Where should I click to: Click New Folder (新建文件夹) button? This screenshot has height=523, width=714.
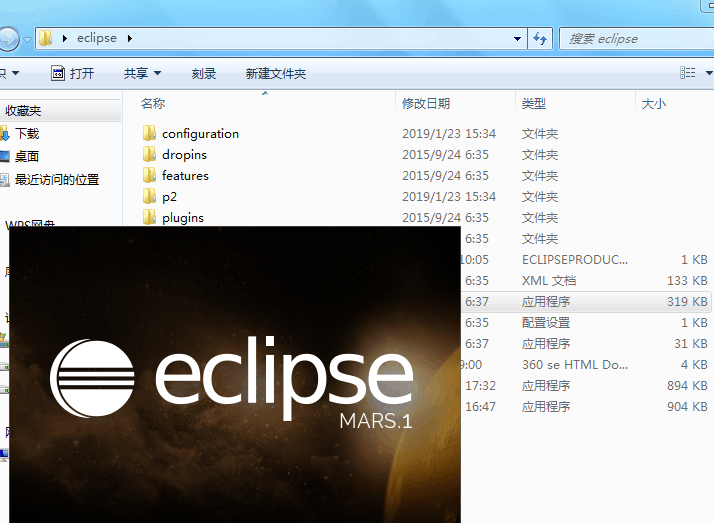point(275,73)
